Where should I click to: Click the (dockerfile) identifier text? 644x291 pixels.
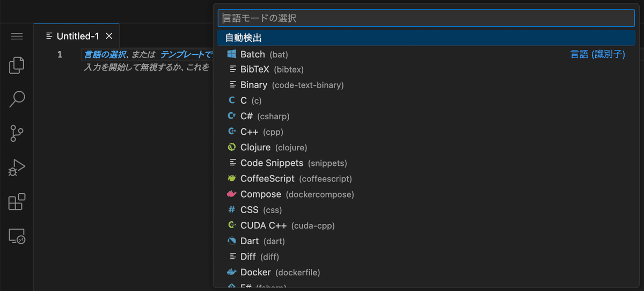tap(298, 273)
